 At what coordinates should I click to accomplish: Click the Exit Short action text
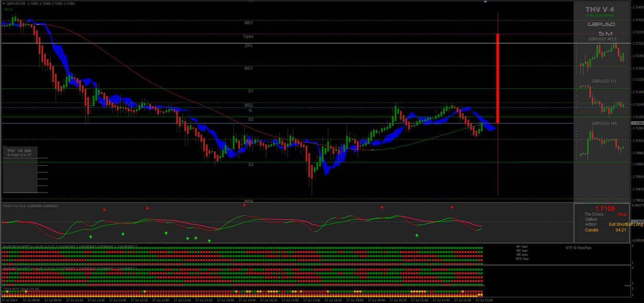[617, 224]
